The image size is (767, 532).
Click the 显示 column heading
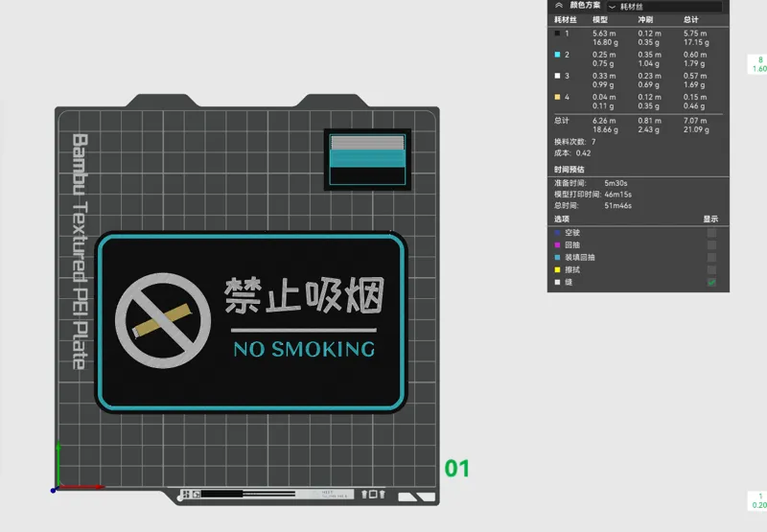[710, 220]
